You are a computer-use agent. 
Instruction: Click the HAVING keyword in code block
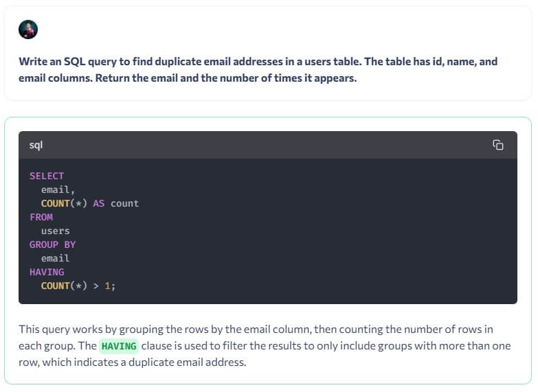pyautogui.click(x=47, y=272)
